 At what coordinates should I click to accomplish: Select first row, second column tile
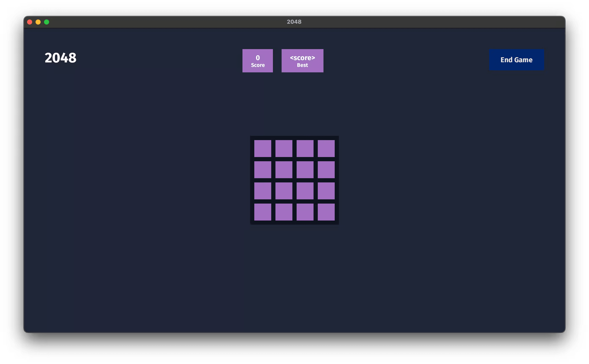284,149
